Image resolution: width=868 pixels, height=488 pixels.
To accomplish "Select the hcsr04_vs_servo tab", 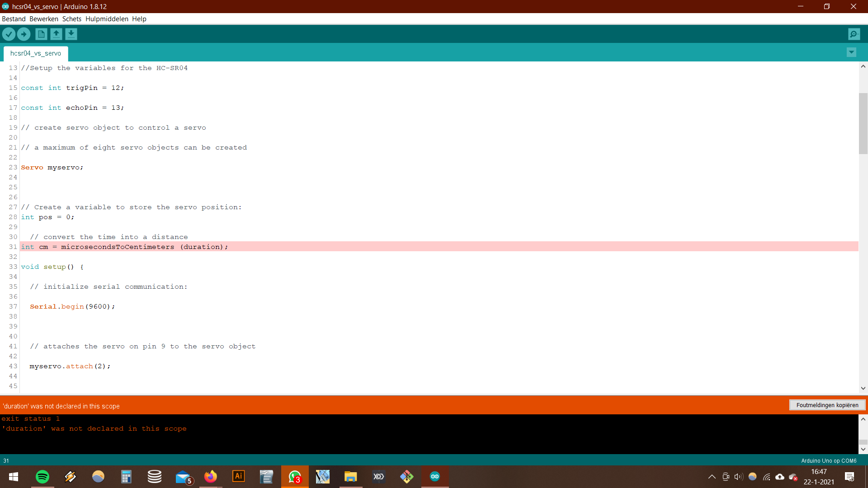I will [x=35, y=53].
